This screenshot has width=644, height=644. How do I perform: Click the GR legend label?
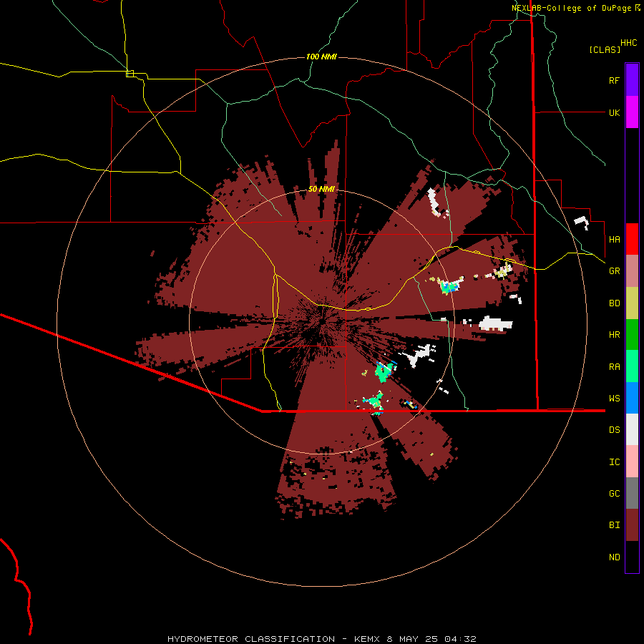point(614,271)
